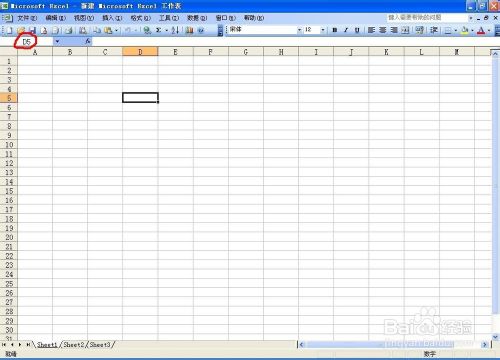Click the Select All corner button
This screenshot has height=360, width=500.
tap(9, 52)
